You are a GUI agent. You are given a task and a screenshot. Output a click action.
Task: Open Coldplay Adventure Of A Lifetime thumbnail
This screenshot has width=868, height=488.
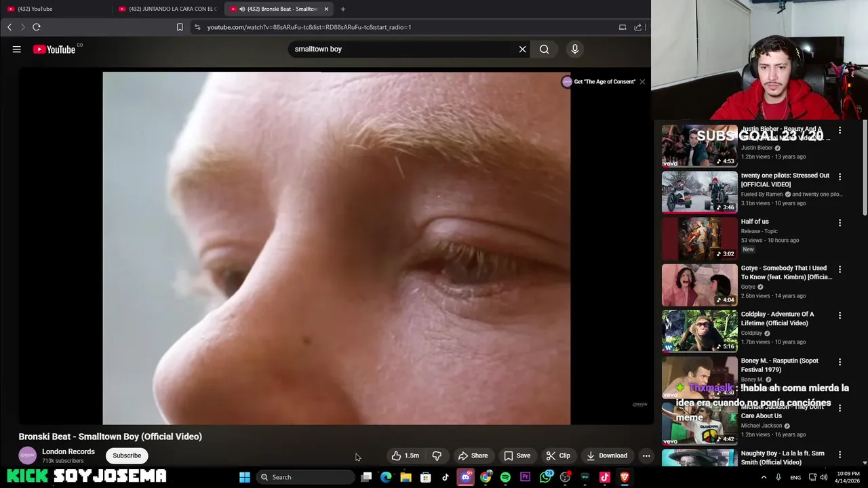(x=699, y=331)
